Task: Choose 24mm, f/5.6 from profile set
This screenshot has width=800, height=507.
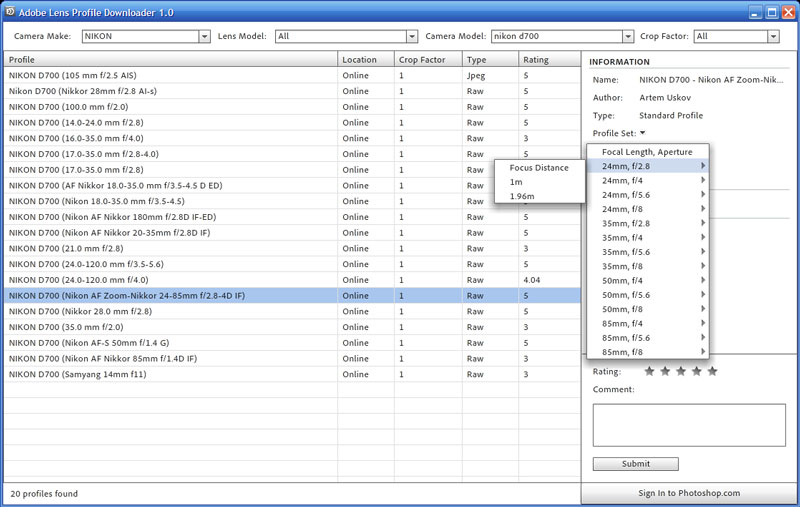Action: [648, 194]
